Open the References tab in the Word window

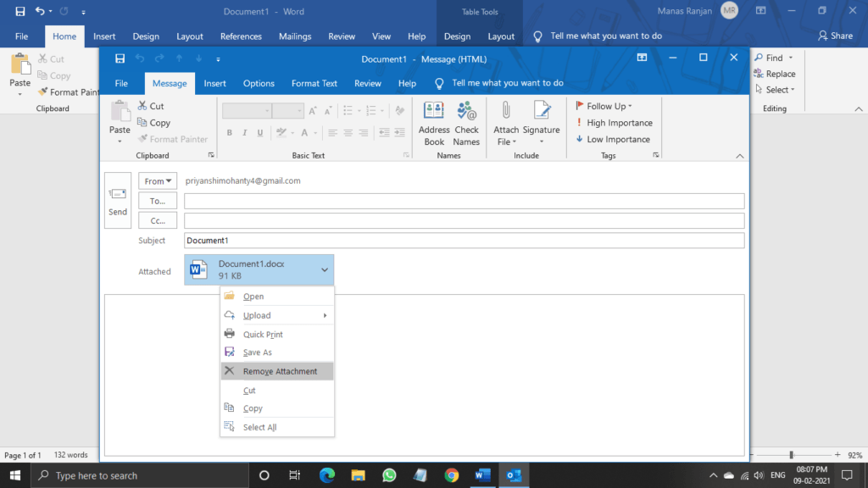(241, 36)
